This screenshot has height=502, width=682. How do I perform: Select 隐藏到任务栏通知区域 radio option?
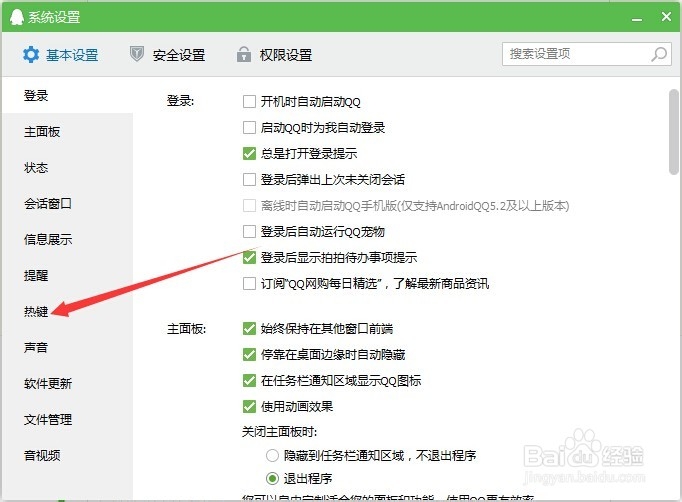pos(272,455)
